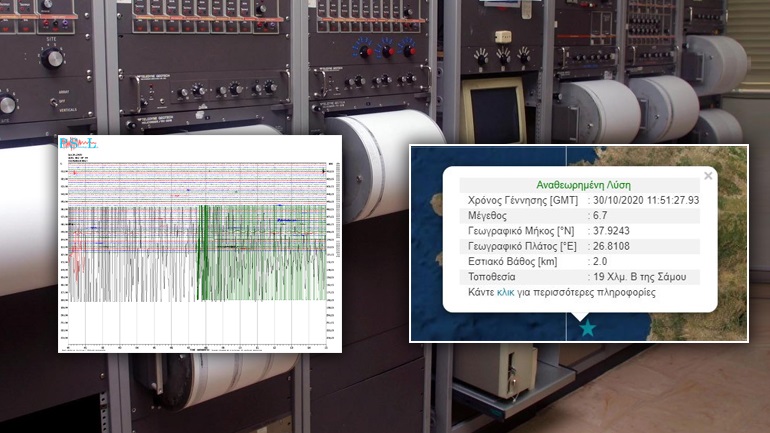770x433 pixels.
Task: Close the earthquake info popup
Action: [708, 176]
